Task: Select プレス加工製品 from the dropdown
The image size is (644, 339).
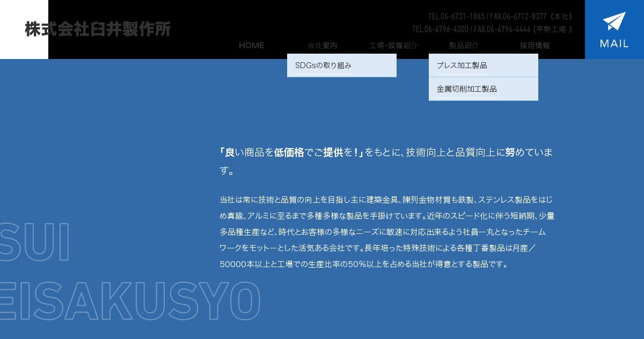Action: (484, 65)
